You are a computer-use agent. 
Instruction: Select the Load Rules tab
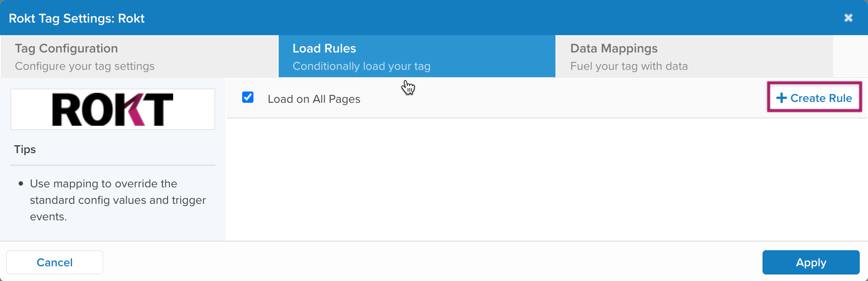pyautogui.click(x=417, y=56)
